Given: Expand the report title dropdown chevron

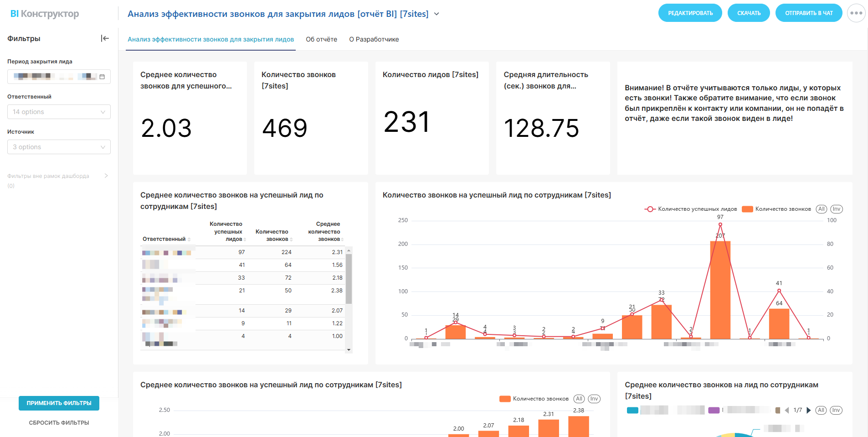Looking at the screenshot, I should pos(437,14).
